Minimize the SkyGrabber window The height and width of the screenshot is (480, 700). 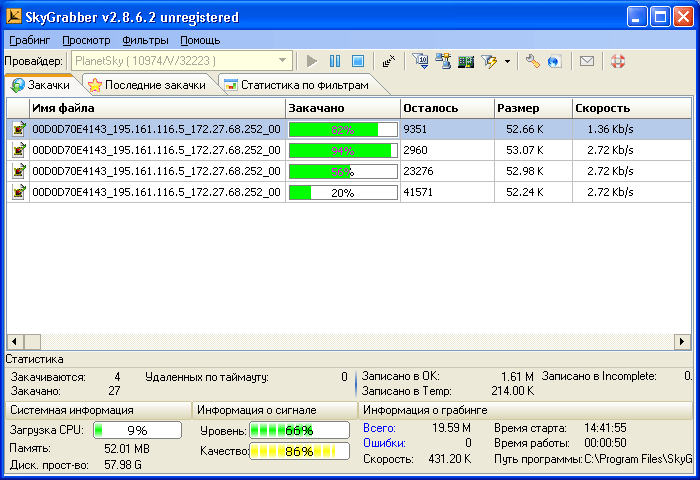637,17
